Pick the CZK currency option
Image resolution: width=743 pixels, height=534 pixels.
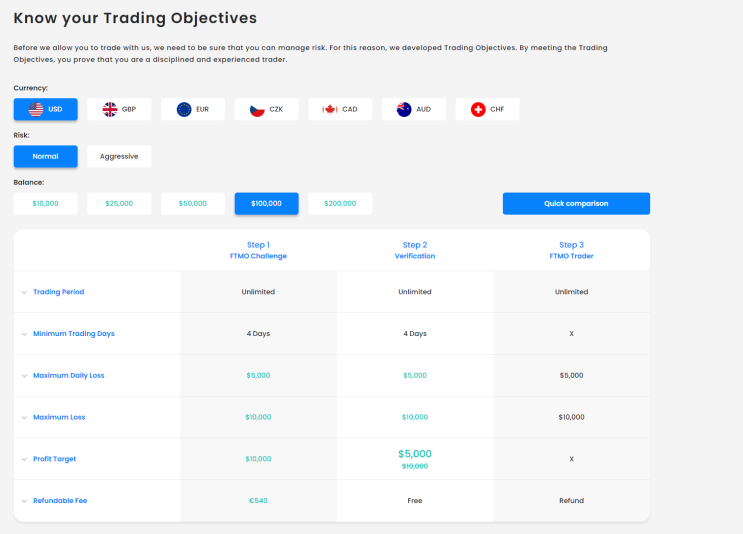pos(266,109)
